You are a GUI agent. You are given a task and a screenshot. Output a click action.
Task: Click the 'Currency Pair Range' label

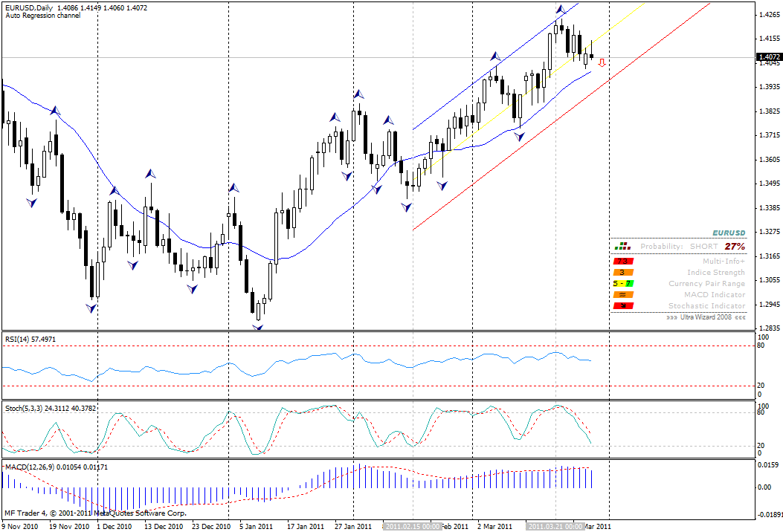[706, 284]
